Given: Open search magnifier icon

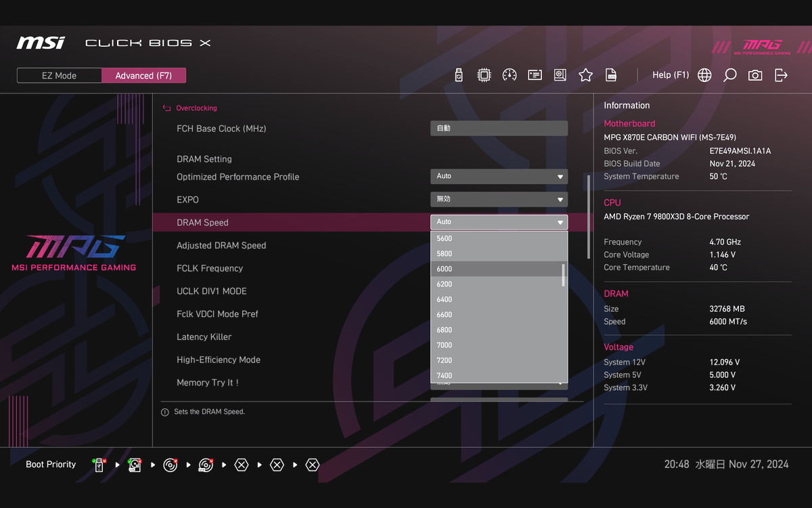Looking at the screenshot, I should coord(729,75).
